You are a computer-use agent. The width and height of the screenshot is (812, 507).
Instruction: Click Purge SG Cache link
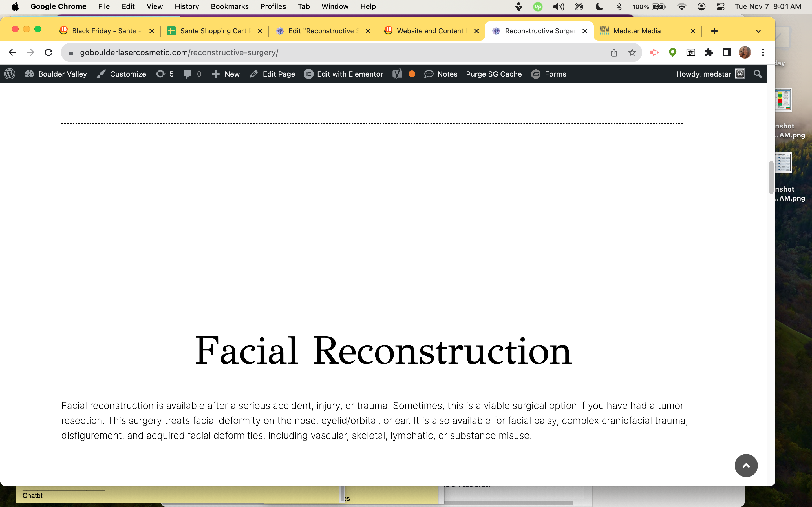tap(494, 74)
